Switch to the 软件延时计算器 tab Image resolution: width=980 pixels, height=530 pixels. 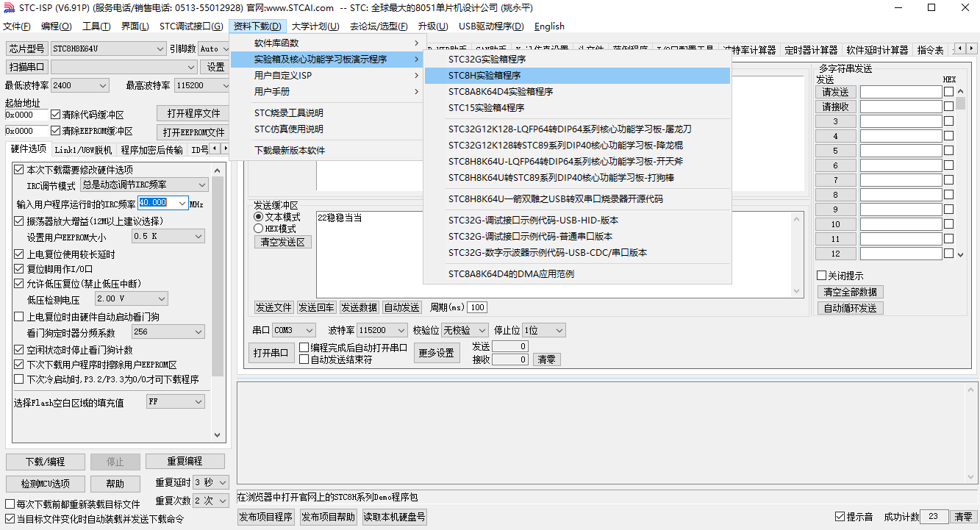point(877,50)
